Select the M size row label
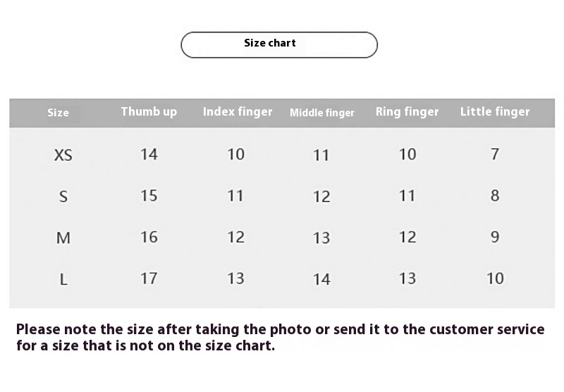 click(63, 238)
